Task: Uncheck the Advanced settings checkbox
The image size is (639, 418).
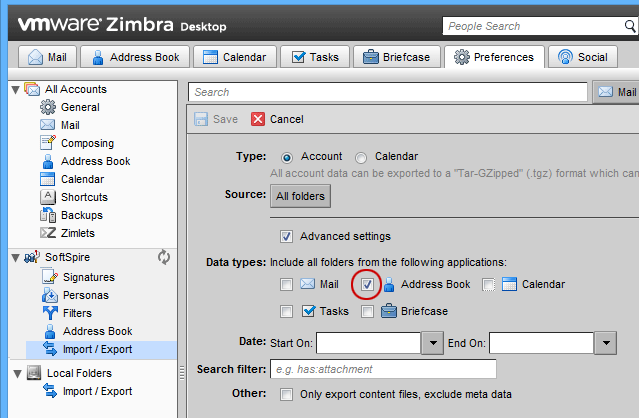Action: click(286, 236)
